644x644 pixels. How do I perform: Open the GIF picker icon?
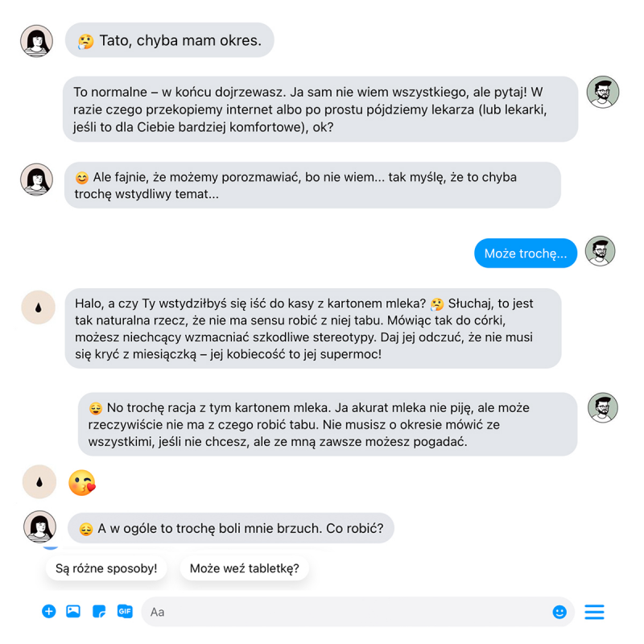pyautogui.click(x=125, y=612)
